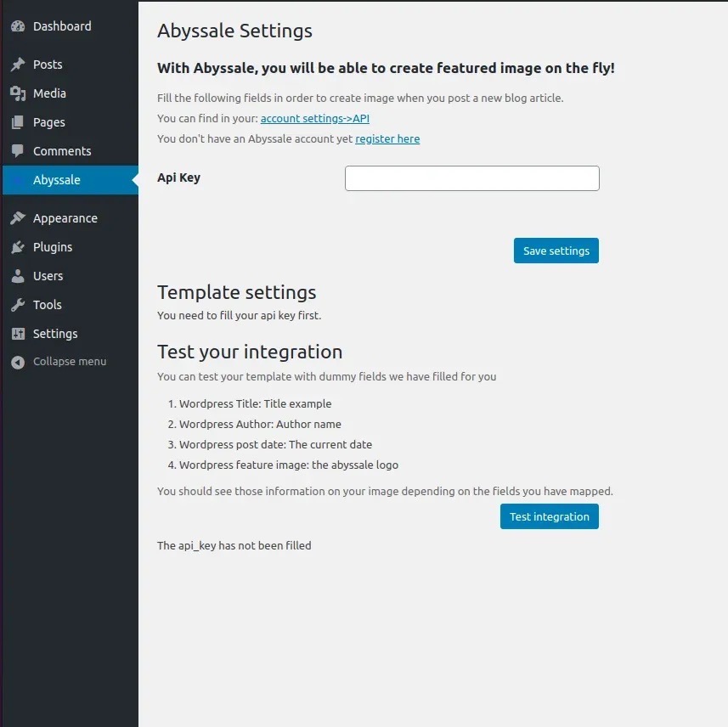Click the Settings sliders icon
The height and width of the screenshot is (727, 728).
18,333
